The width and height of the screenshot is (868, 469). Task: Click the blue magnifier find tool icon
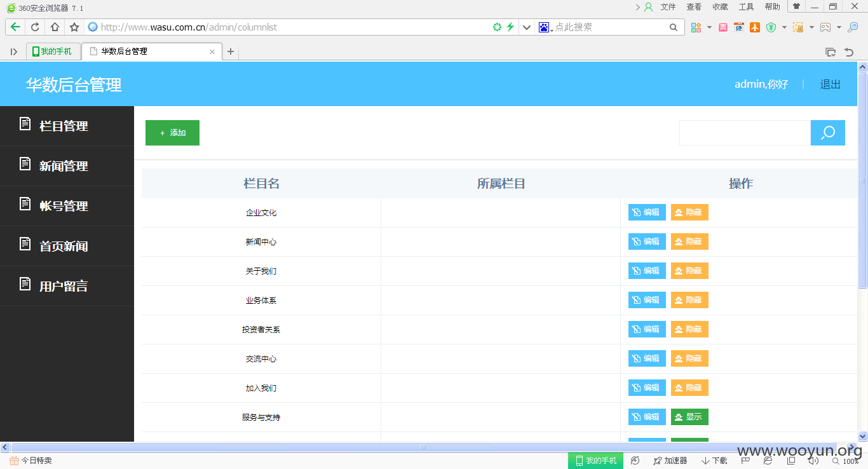click(x=853, y=27)
